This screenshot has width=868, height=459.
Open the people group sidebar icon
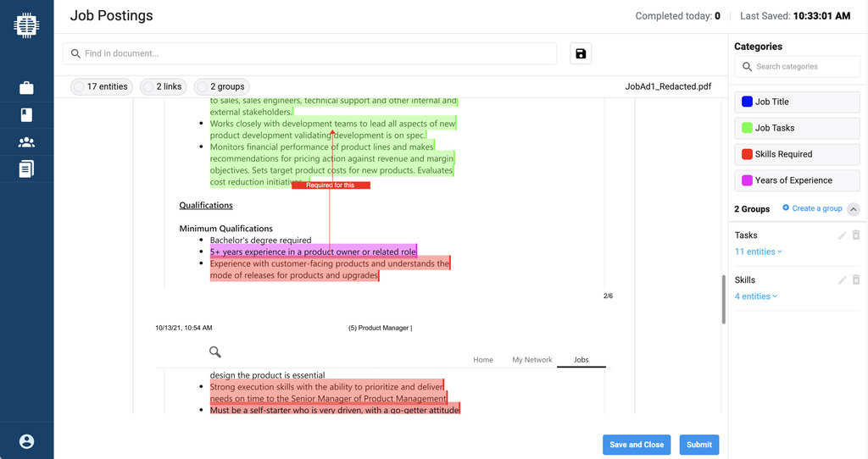pyautogui.click(x=26, y=142)
